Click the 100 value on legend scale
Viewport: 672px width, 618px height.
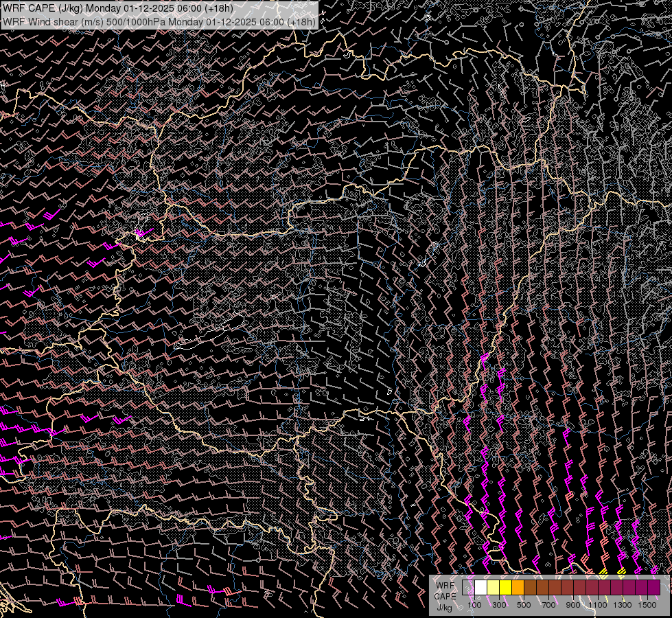coord(474,605)
